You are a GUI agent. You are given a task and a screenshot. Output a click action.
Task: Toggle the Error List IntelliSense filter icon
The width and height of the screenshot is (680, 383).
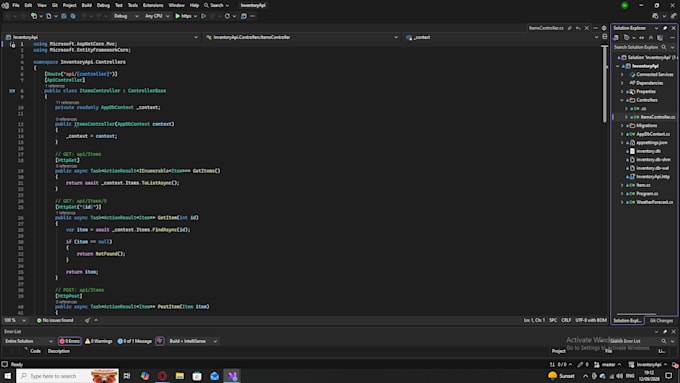coord(160,341)
